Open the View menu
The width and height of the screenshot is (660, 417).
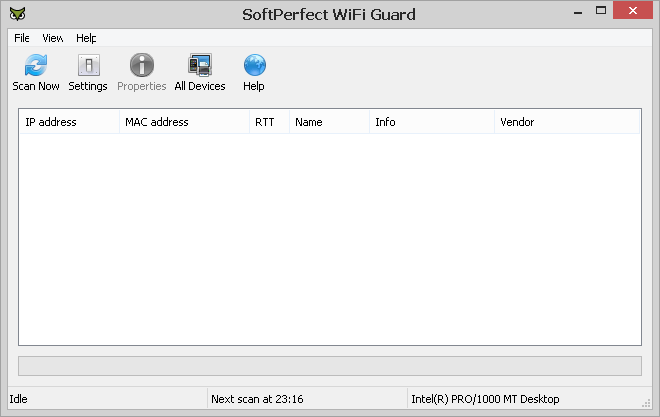[x=53, y=38]
